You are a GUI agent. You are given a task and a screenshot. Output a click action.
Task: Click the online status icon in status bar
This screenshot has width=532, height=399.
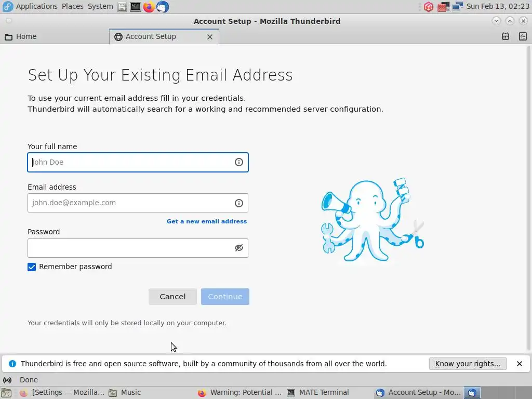point(7,380)
